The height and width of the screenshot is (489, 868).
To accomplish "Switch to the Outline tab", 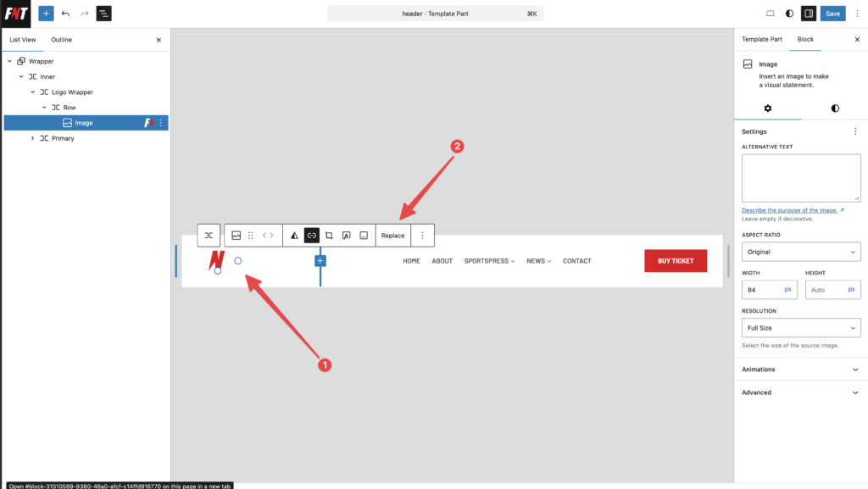I will click(61, 40).
